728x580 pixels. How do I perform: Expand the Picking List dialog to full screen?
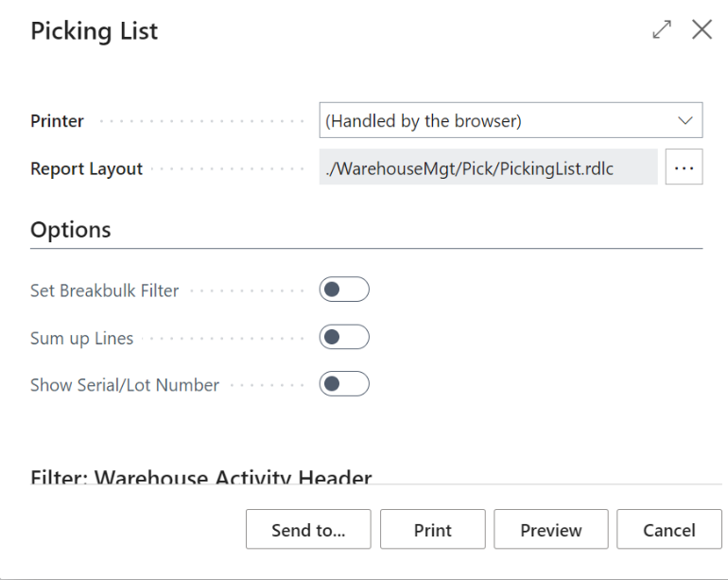[661, 30]
